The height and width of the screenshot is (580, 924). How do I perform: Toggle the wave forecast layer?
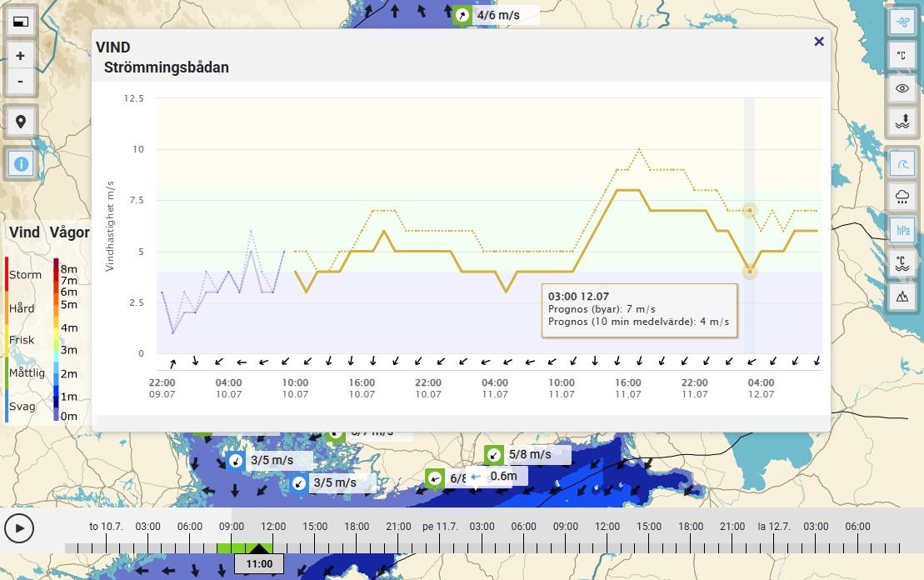(902, 164)
